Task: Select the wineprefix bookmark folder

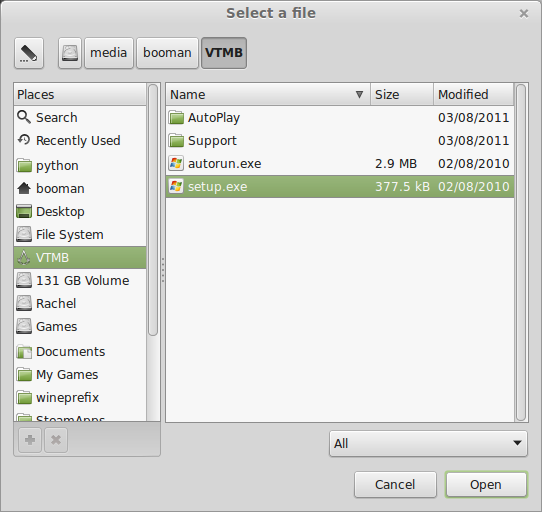Action: pos(80,398)
